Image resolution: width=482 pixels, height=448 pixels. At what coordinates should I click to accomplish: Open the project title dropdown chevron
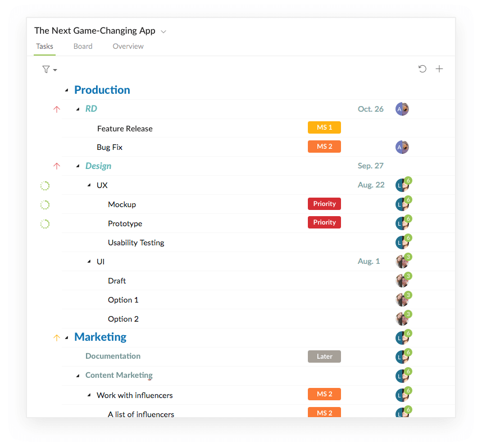(163, 31)
